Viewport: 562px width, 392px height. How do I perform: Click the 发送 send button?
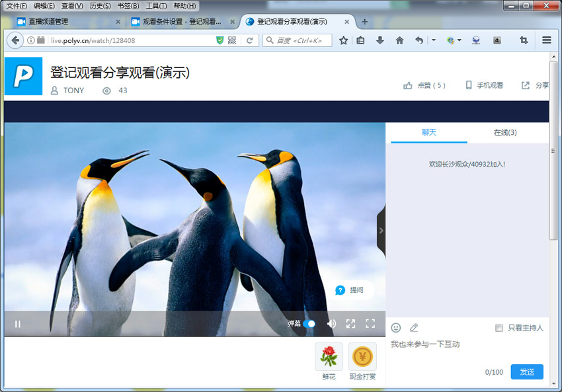pyautogui.click(x=526, y=372)
